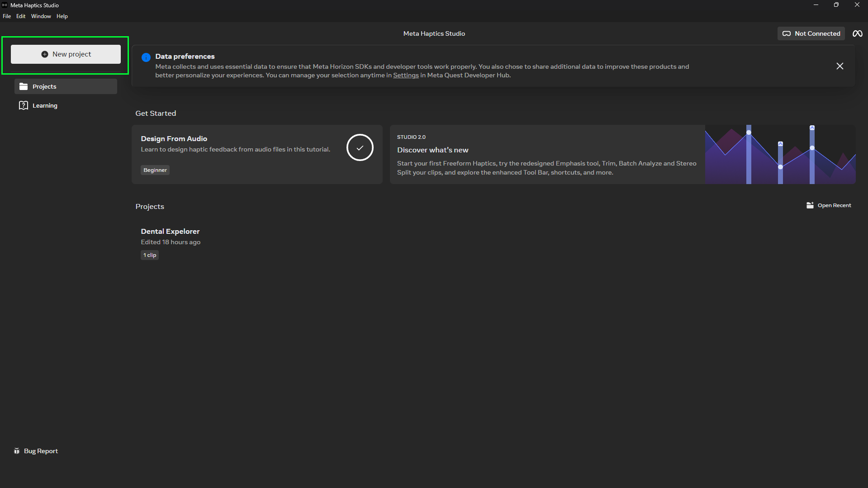Open the Discover what's new card
The width and height of the screenshot is (868, 488).
pyautogui.click(x=622, y=154)
